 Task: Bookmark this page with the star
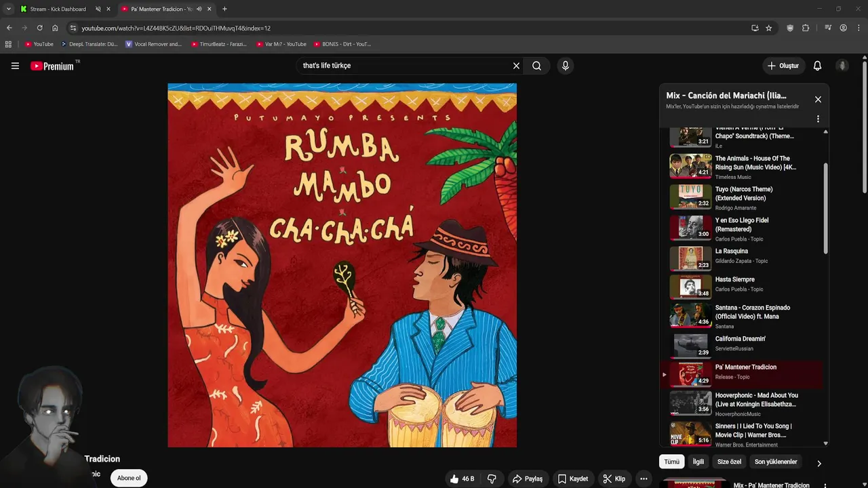tap(768, 28)
